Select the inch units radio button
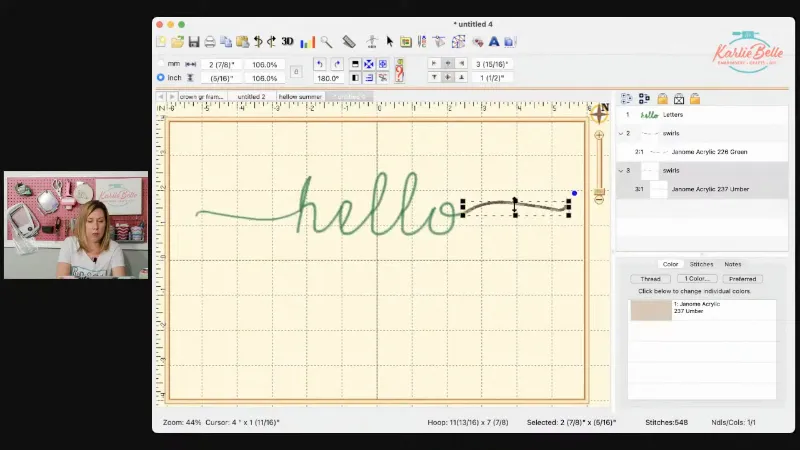The width and height of the screenshot is (800, 450). [x=161, y=78]
